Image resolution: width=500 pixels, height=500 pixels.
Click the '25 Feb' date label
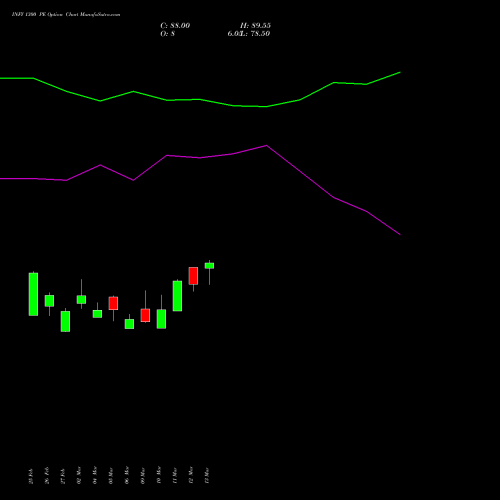[31, 476]
